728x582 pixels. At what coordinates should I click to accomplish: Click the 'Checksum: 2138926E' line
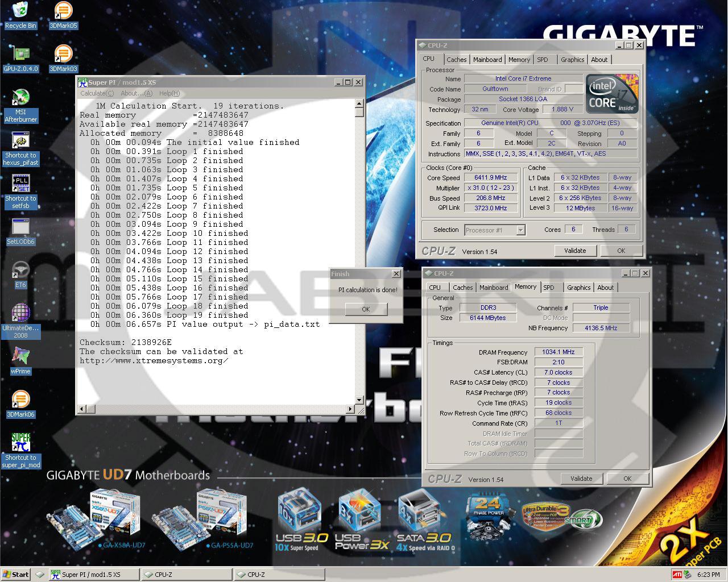pyautogui.click(x=126, y=342)
